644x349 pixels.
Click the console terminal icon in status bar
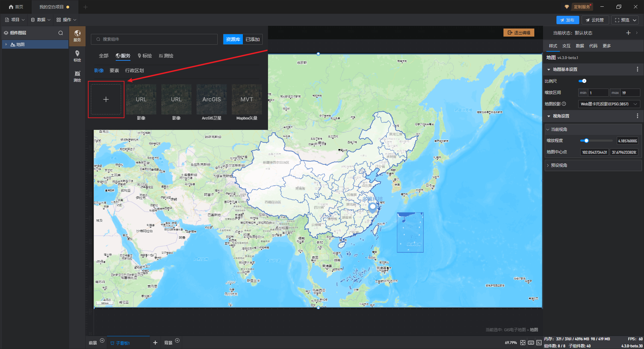coord(539,343)
